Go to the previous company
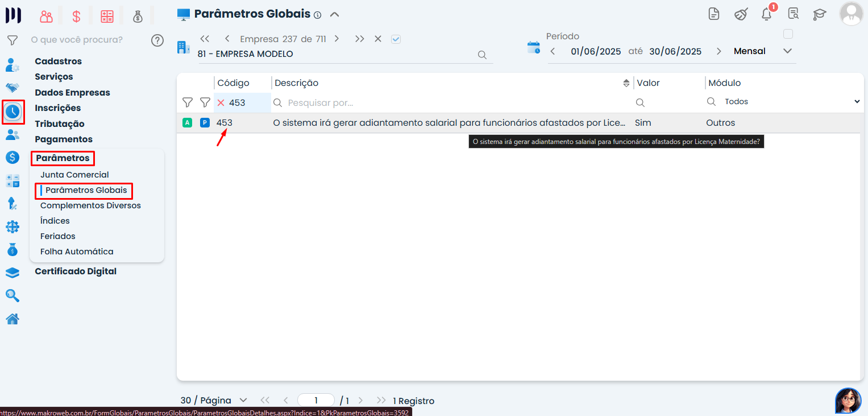This screenshot has height=416, width=868. point(227,39)
